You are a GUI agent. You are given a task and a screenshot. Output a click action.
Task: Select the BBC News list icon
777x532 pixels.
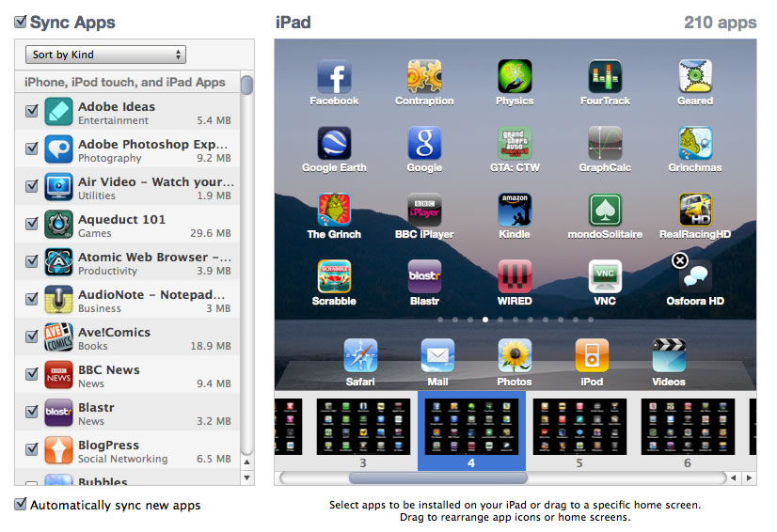click(x=58, y=374)
